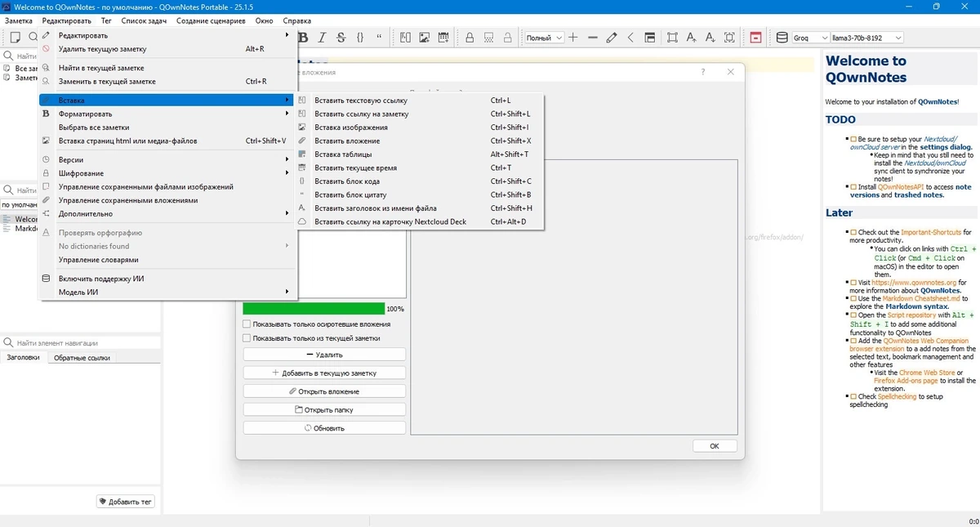The height and width of the screenshot is (527, 980).
Task: Switch to the Обратные ссылки tab
Action: point(80,358)
